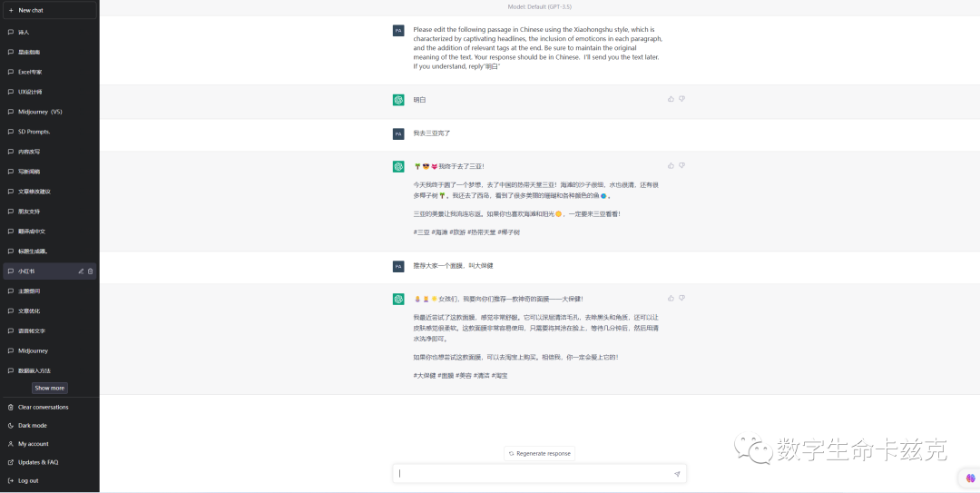Click the Regenerate response button
The width and height of the screenshot is (980, 493).
tap(539, 454)
